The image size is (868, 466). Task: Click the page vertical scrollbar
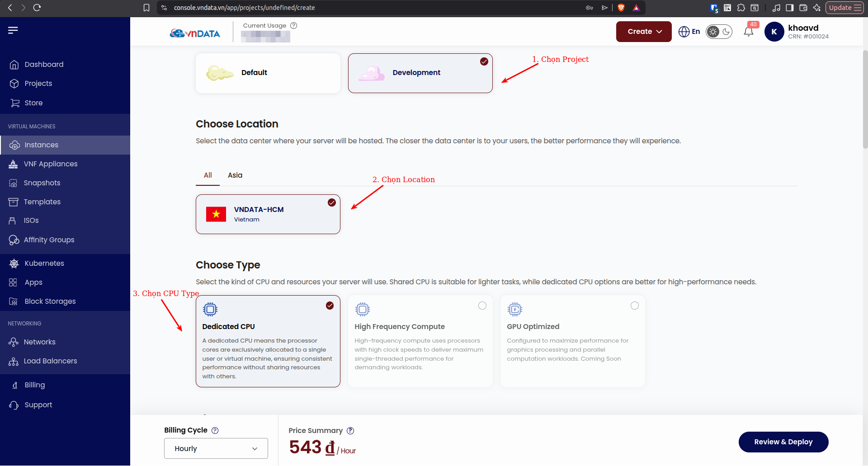865,99
